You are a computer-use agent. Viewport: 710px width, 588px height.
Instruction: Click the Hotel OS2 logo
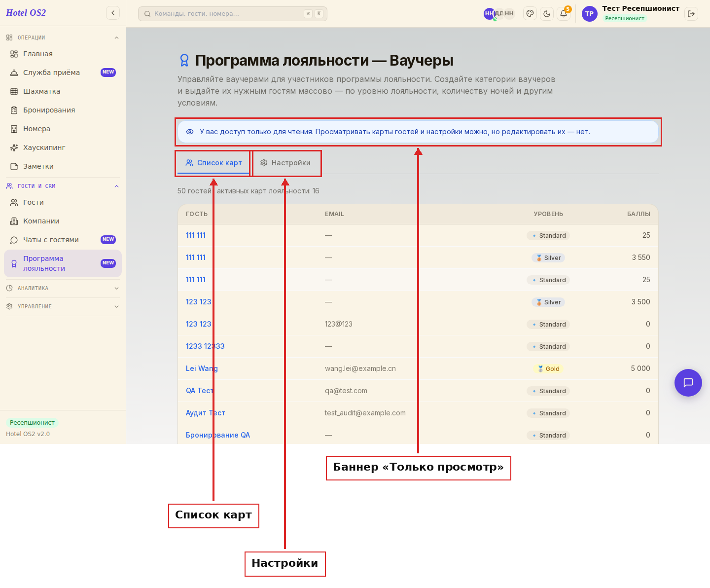coord(26,13)
